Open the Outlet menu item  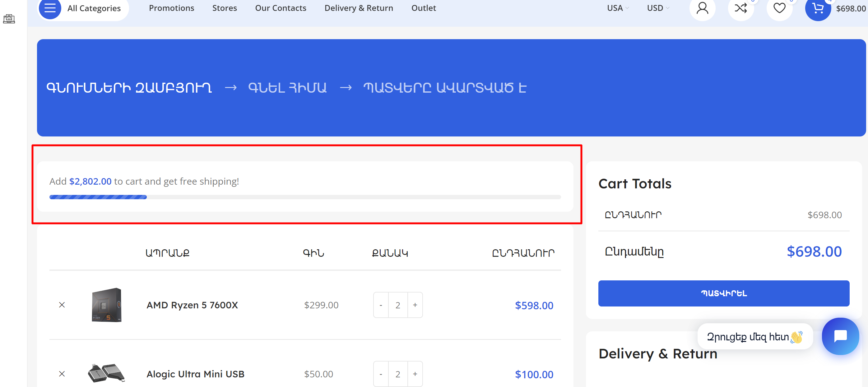tap(424, 8)
